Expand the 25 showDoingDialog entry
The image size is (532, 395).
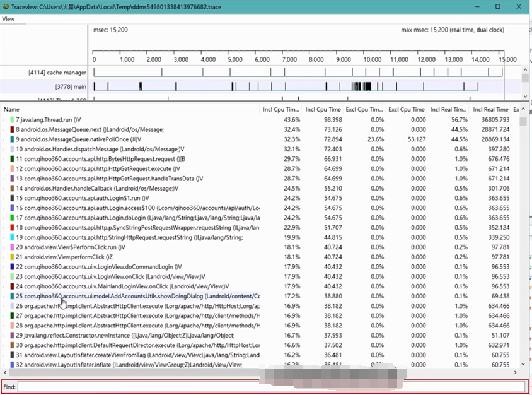point(4,296)
